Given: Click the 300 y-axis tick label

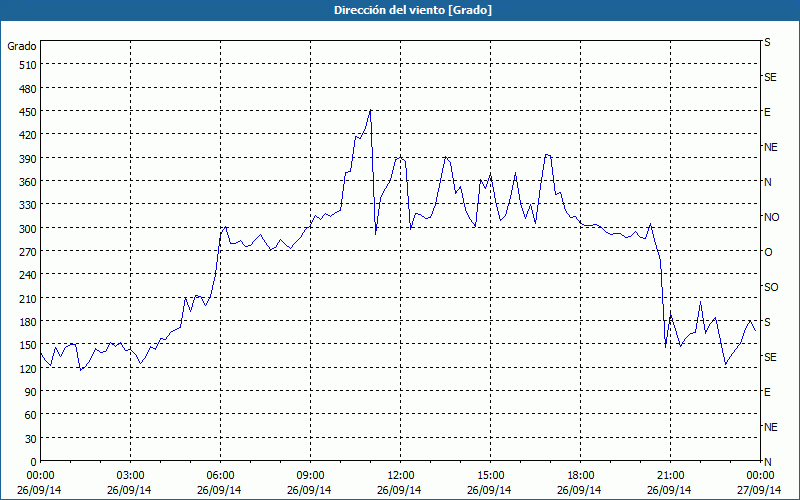Looking at the screenshot, I should [28, 229].
